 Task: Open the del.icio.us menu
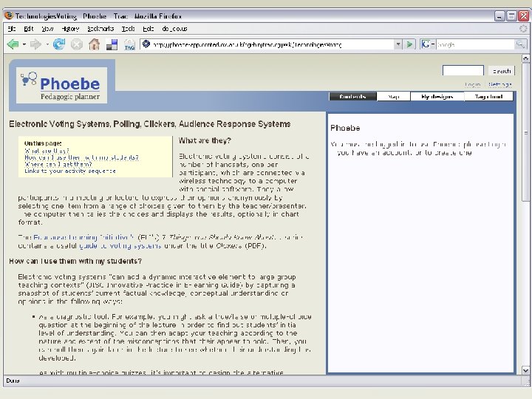pyautogui.click(x=174, y=29)
